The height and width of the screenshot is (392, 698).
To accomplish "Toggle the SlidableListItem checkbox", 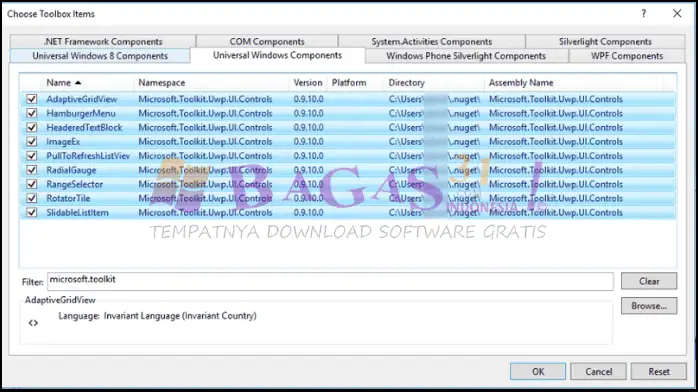I will coord(31,212).
